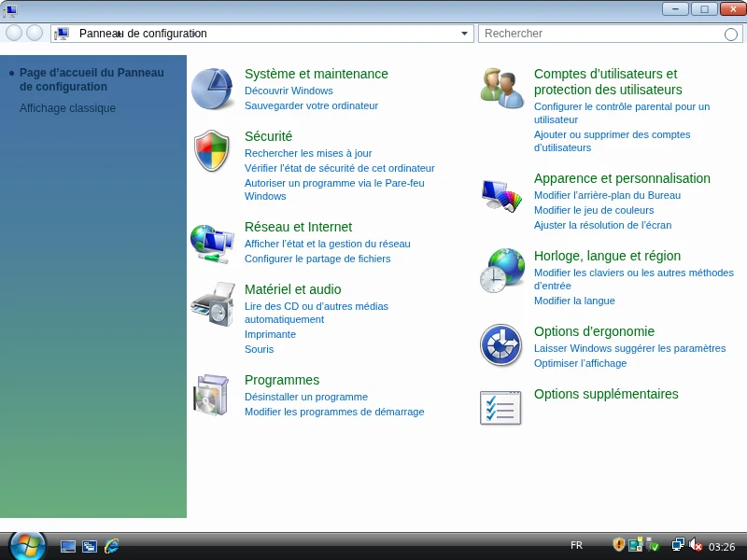Open Désinstaller un programme
The image size is (747, 560).
(306, 397)
